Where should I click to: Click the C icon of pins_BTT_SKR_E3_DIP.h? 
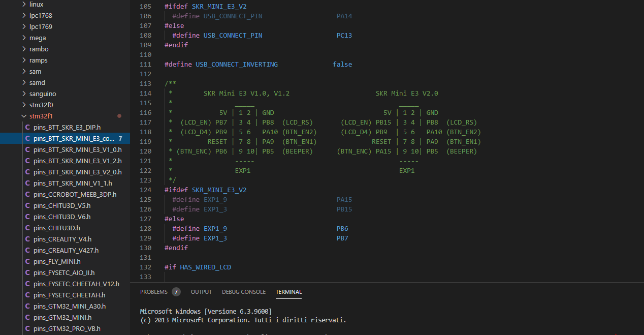[x=27, y=127]
